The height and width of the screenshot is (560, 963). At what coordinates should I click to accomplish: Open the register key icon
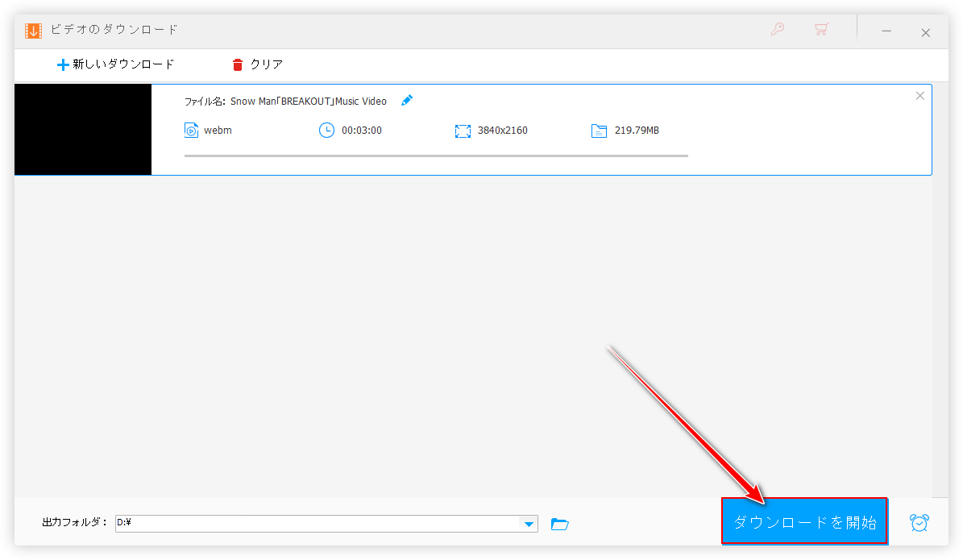tap(778, 30)
